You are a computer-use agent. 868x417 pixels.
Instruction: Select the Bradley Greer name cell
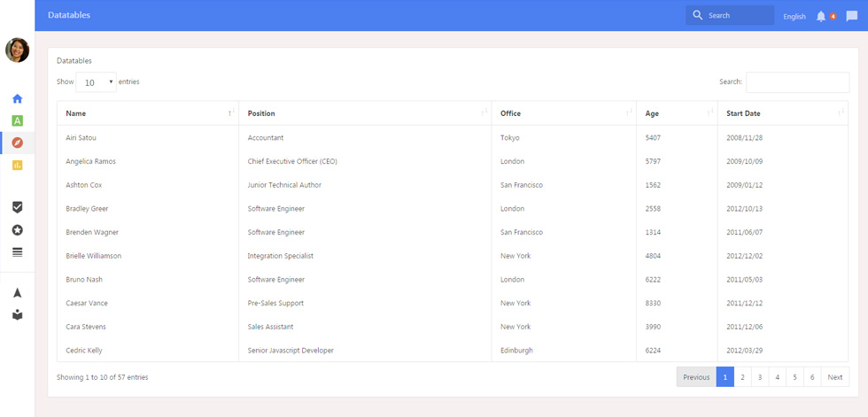pyautogui.click(x=148, y=209)
